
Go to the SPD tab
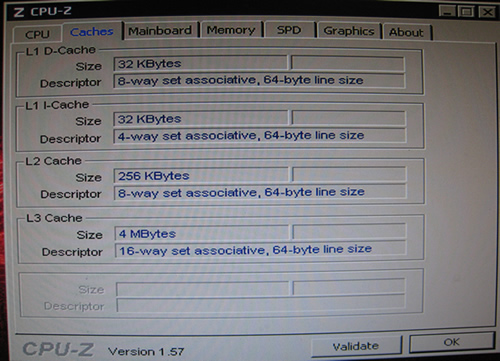click(289, 30)
